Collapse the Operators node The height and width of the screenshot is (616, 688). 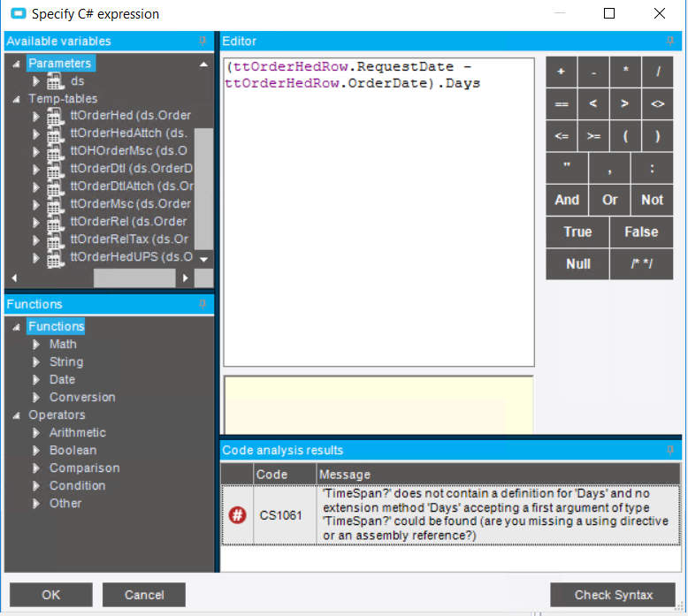pos(16,415)
